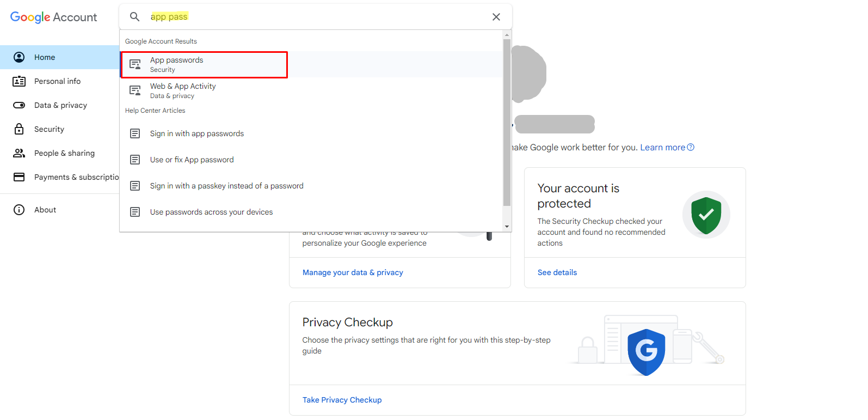Screen dimensions: 868x420
Task: Click Manage your data & privacy link
Action: (x=353, y=272)
